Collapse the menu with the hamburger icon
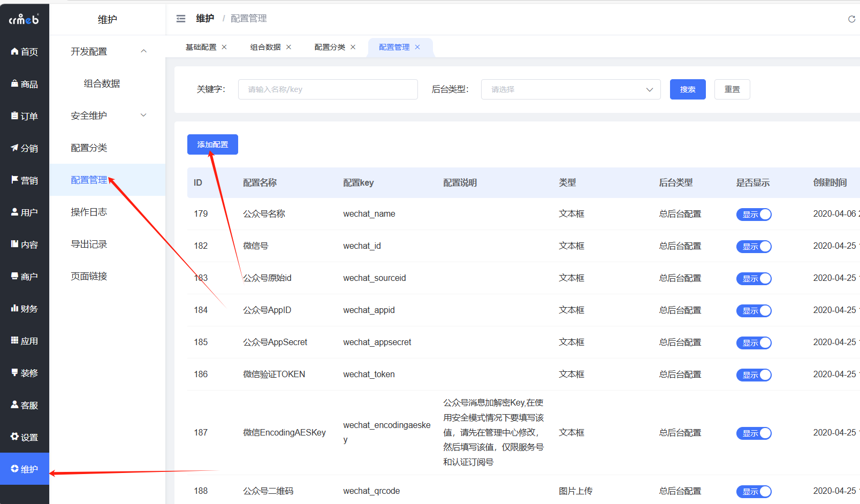The width and height of the screenshot is (860, 504). (181, 19)
